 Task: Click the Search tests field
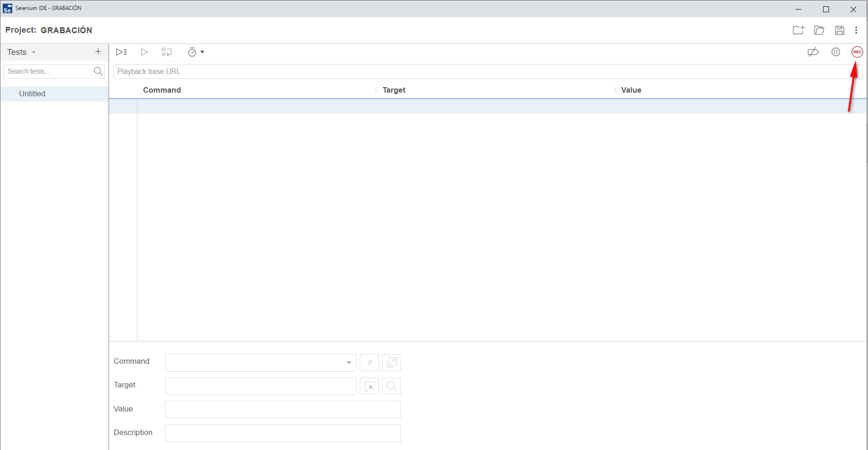[x=49, y=71]
